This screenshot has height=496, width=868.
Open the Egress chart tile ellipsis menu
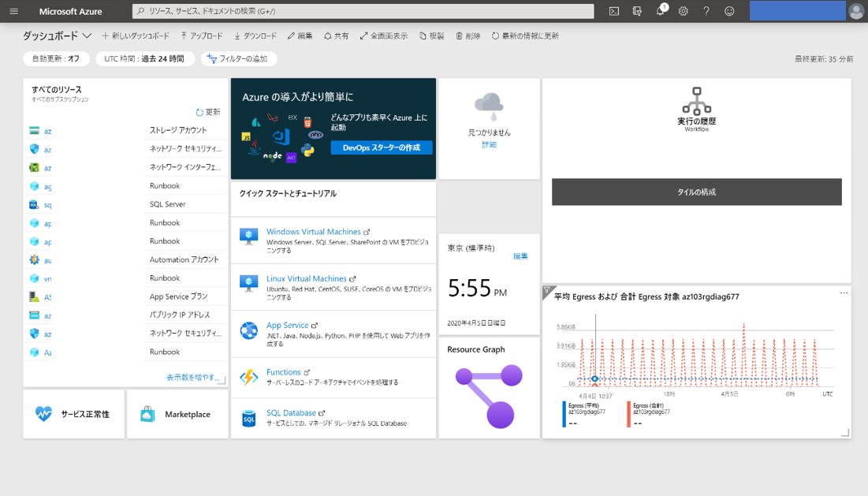[844, 293]
